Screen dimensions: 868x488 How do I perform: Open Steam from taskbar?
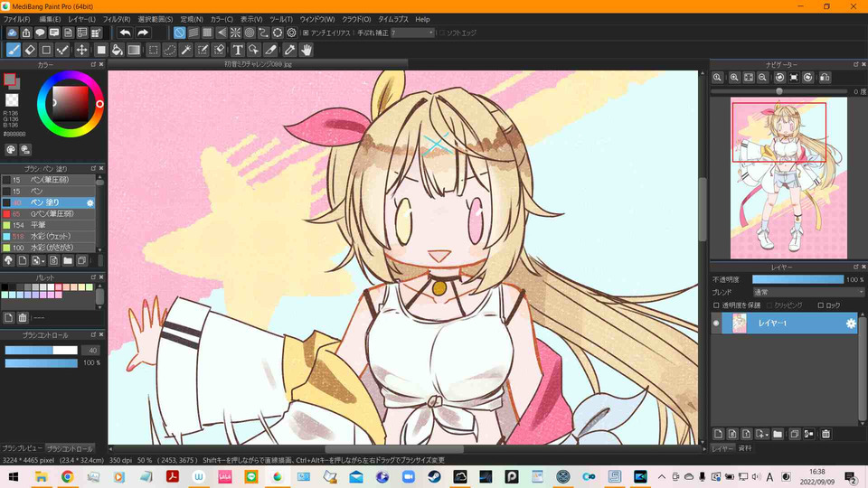[x=434, y=477]
